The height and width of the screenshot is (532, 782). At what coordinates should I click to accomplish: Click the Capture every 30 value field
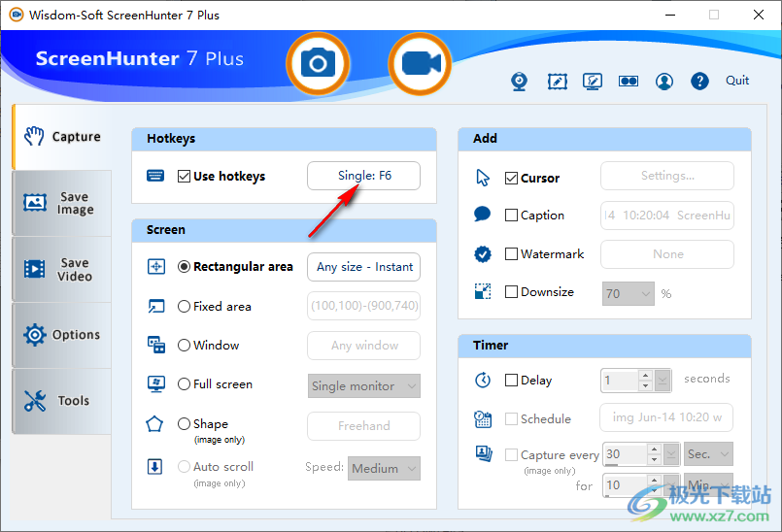pos(625,453)
